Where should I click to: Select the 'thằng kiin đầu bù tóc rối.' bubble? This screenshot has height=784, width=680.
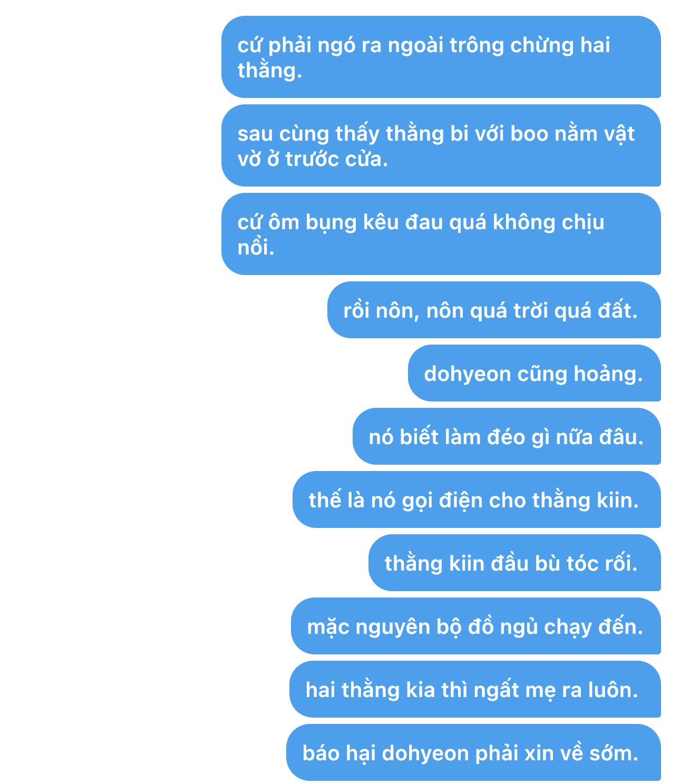(514, 563)
